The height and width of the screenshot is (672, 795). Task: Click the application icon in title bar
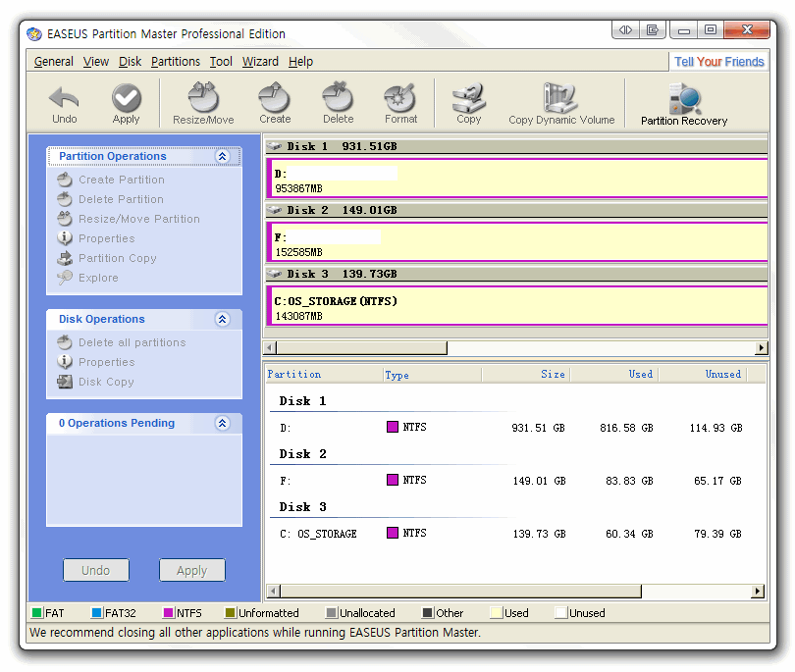pos(34,34)
